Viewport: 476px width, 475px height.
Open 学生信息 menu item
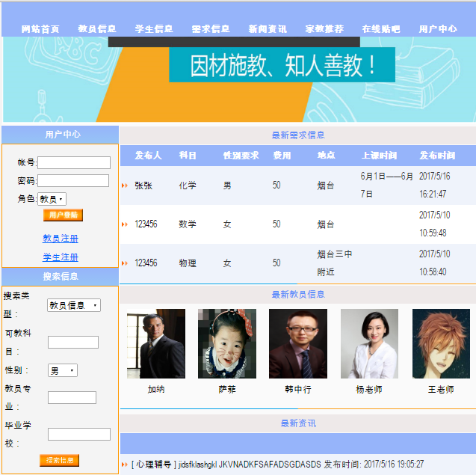coord(154,29)
